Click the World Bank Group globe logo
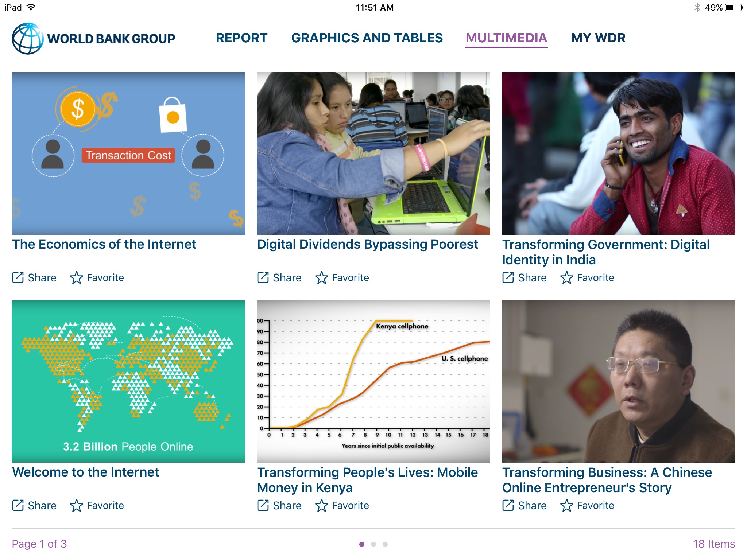 (x=27, y=39)
